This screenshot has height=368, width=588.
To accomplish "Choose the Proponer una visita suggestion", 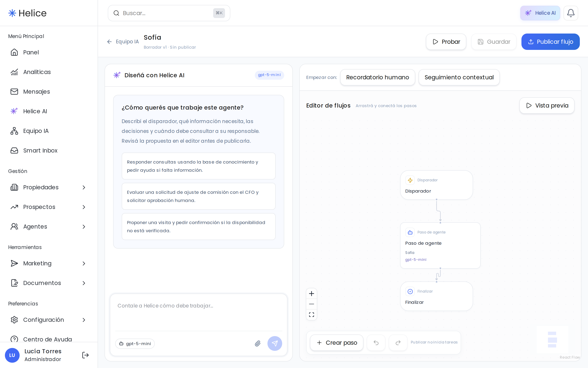I will click(x=198, y=226).
